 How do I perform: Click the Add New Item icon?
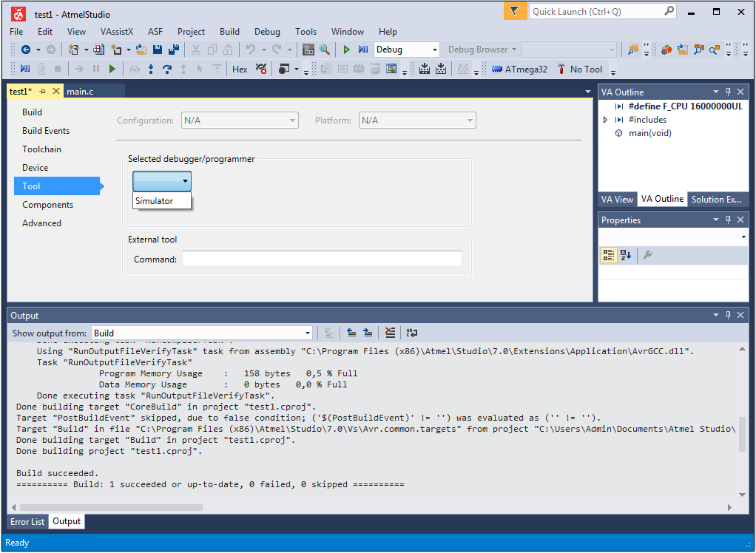116,49
